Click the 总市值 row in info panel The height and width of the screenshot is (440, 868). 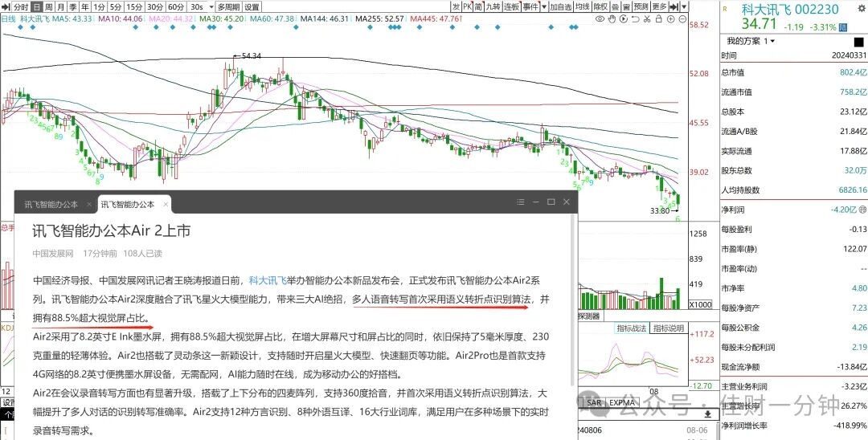[794, 72]
